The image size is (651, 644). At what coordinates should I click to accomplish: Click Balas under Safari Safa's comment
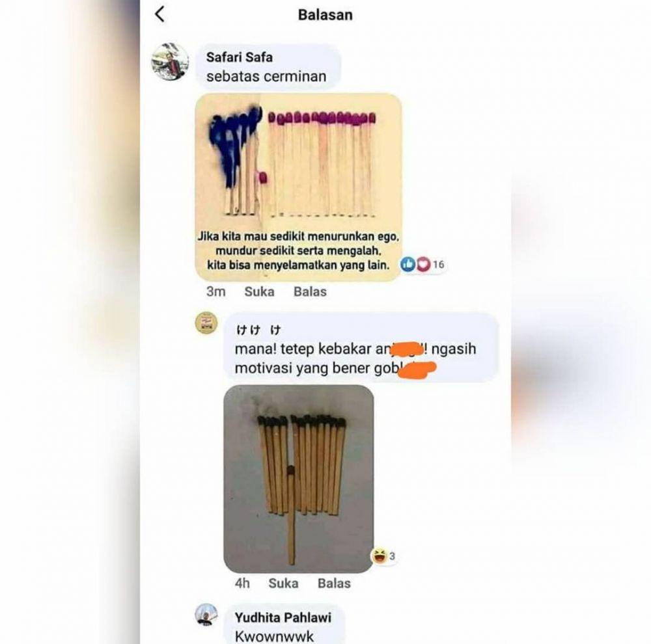[x=310, y=291]
